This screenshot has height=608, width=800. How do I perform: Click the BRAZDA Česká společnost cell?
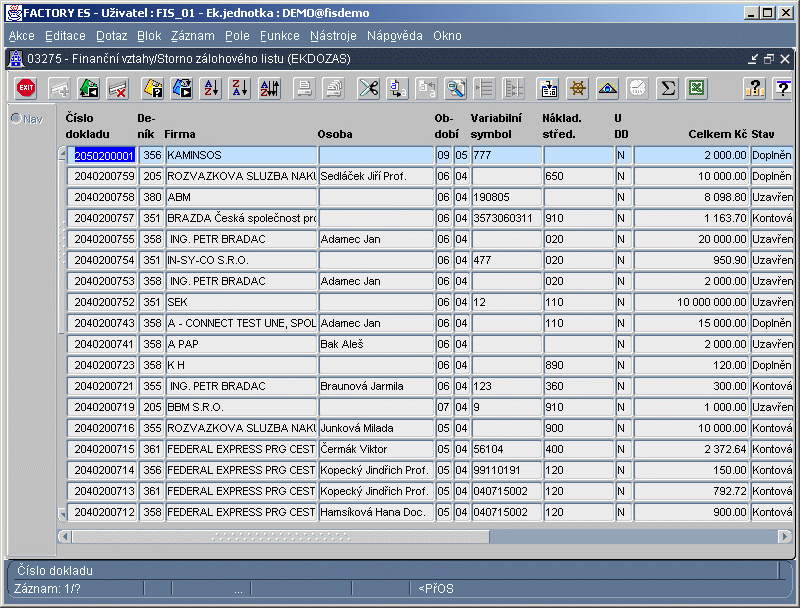point(241,218)
